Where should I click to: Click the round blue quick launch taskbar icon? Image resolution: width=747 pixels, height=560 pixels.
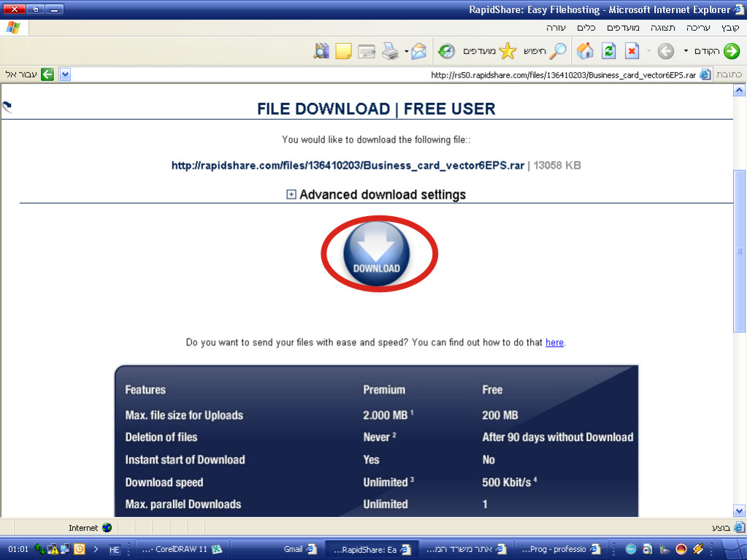(631, 549)
